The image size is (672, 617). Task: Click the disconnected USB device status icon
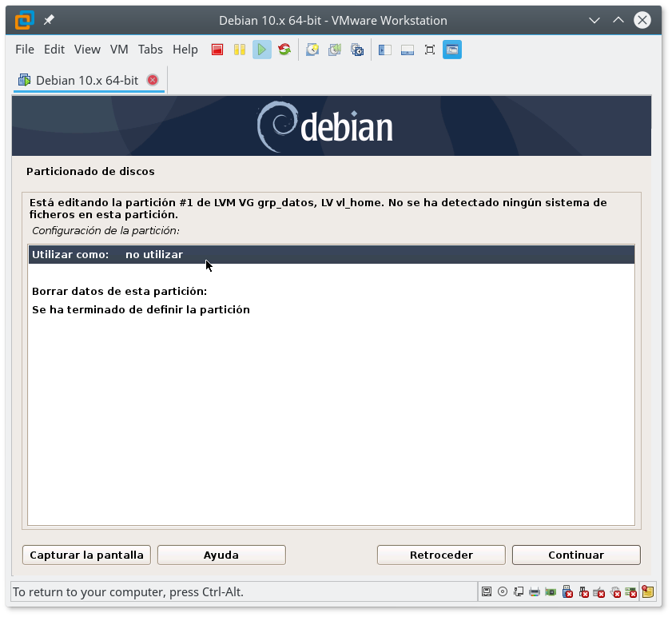(x=584, y=592)
